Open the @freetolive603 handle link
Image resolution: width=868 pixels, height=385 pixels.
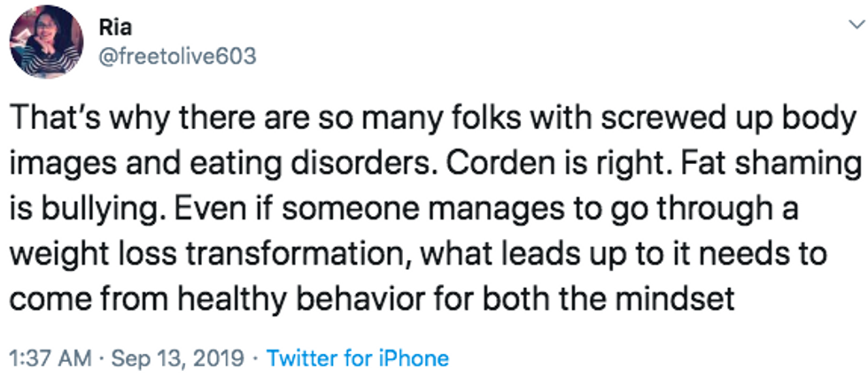tap(177, 57)
